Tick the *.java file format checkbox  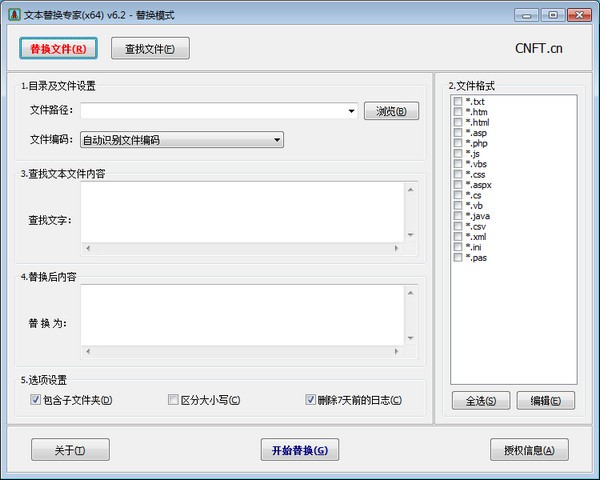click(458, 216)
